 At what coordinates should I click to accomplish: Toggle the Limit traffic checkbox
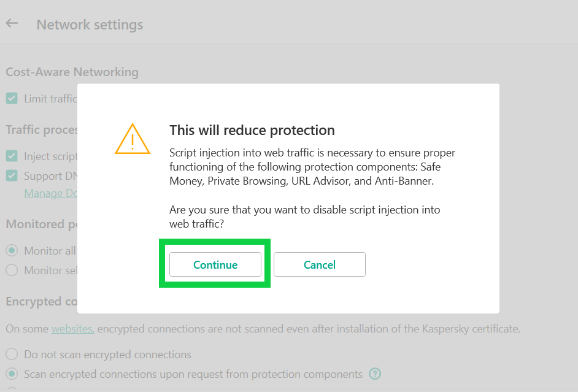click(12, 98)
